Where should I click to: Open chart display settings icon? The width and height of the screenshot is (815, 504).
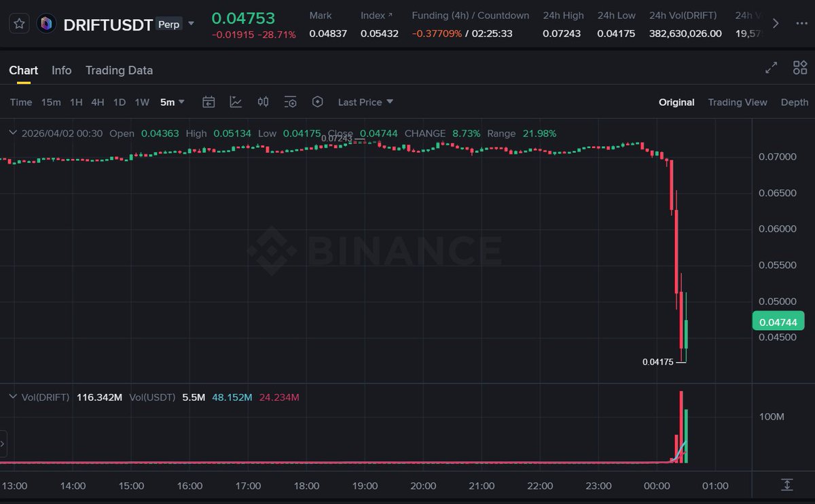290,102
